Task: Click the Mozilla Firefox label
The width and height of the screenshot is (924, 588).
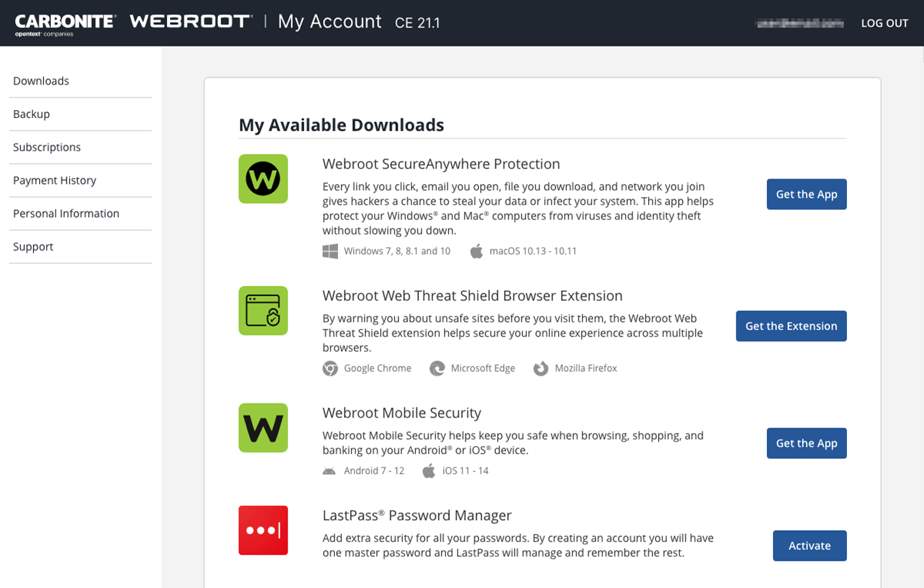Action: 586,369
